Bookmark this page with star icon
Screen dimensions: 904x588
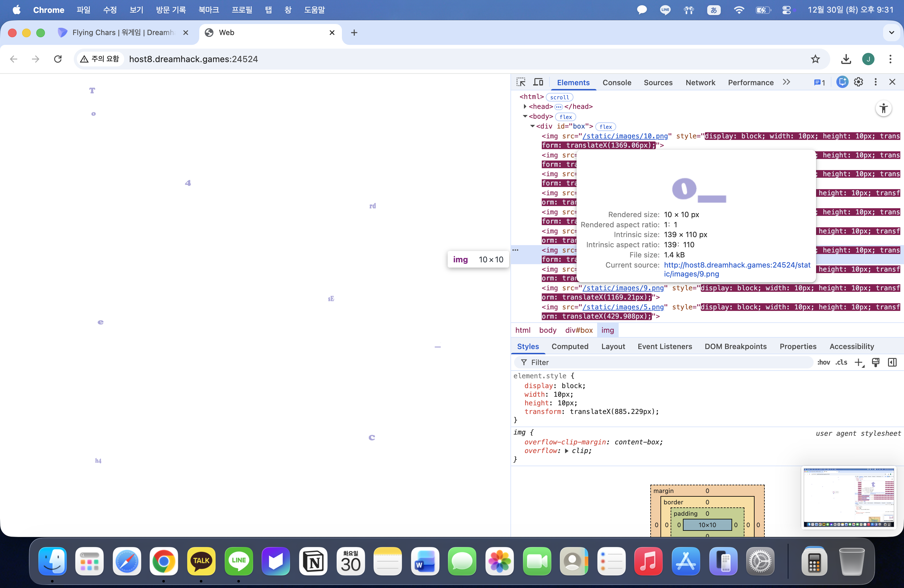tap(815, 59)
